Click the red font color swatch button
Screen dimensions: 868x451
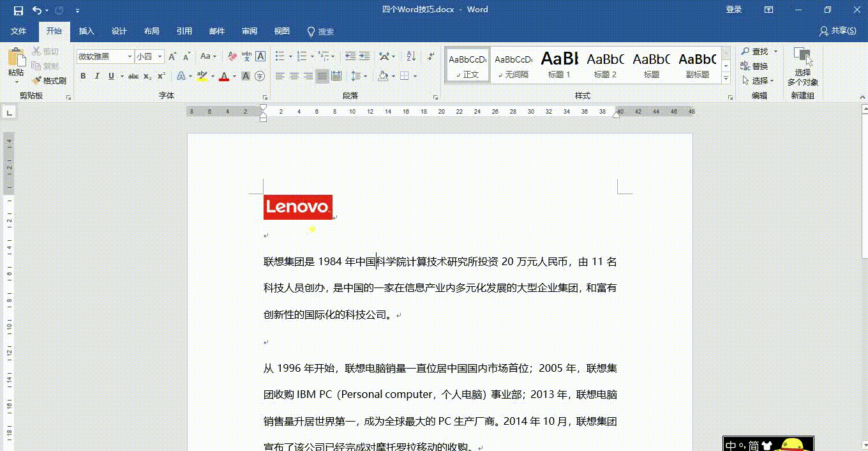(x=224, y=76)
